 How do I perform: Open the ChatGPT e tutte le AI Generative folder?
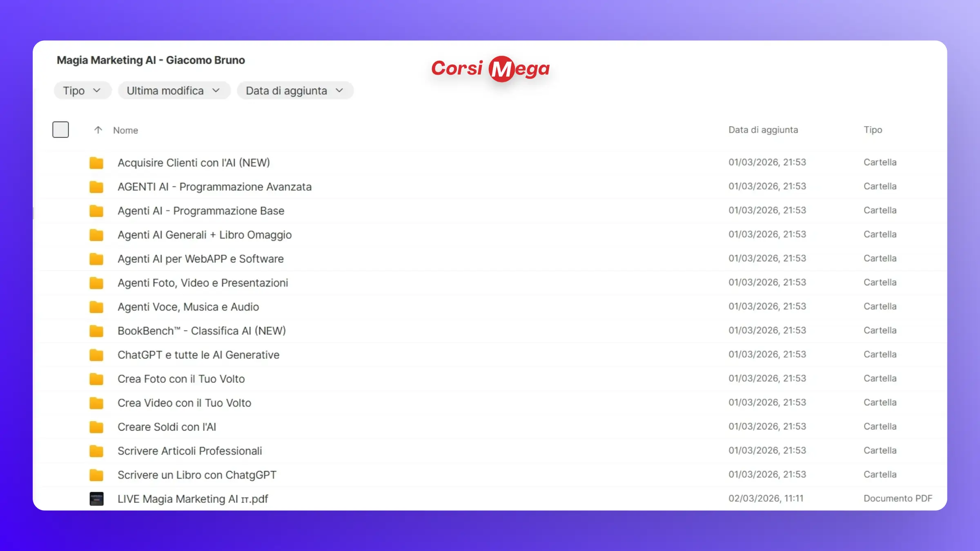(198, 355)
